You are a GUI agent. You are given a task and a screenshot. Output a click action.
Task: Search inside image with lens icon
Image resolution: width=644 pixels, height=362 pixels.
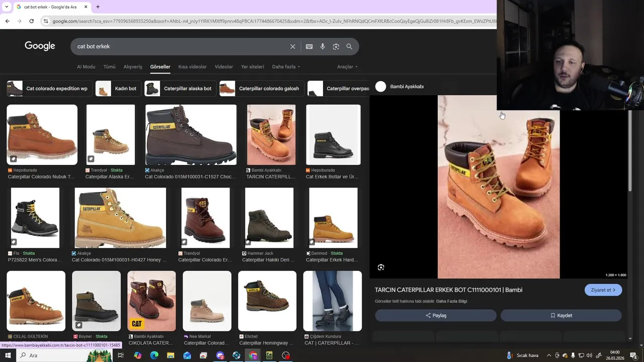(x=381, y=267)
